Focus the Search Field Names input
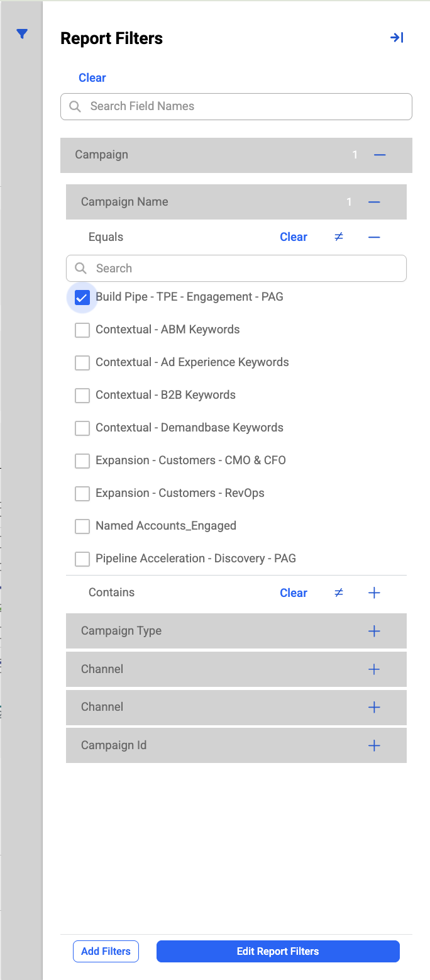This screenshot has width=430, height=980. [x=236, y=106]
